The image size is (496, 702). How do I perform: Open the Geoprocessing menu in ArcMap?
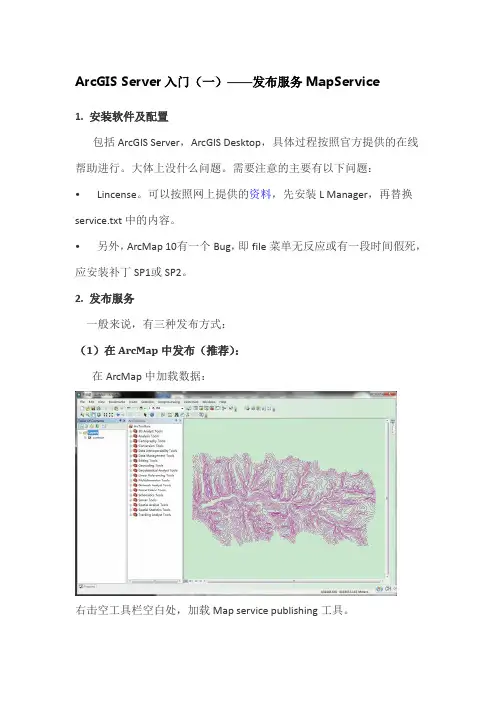point(169,402)
